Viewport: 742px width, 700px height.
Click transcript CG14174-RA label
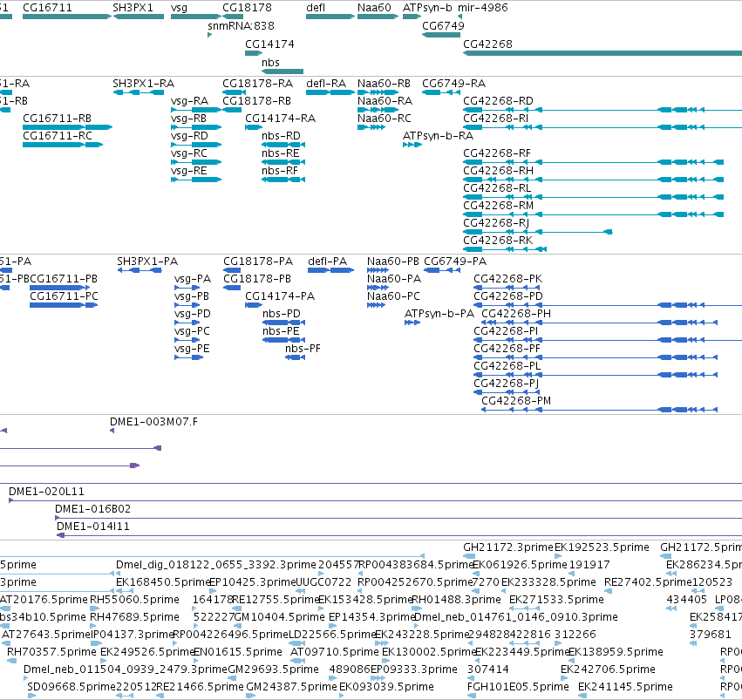tap(280, 119)
